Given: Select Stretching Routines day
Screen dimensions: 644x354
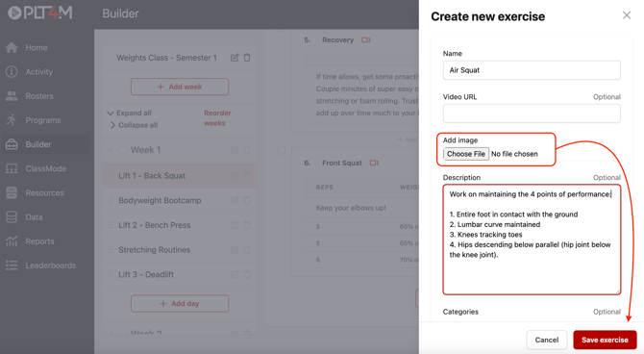Looking at the screenshot, I should pos(155,250).
